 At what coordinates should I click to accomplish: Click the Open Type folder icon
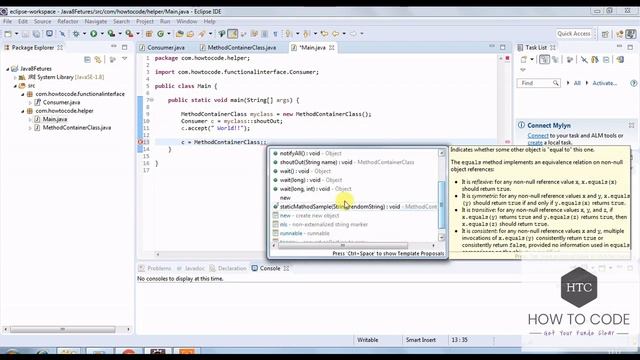[180, 34]
